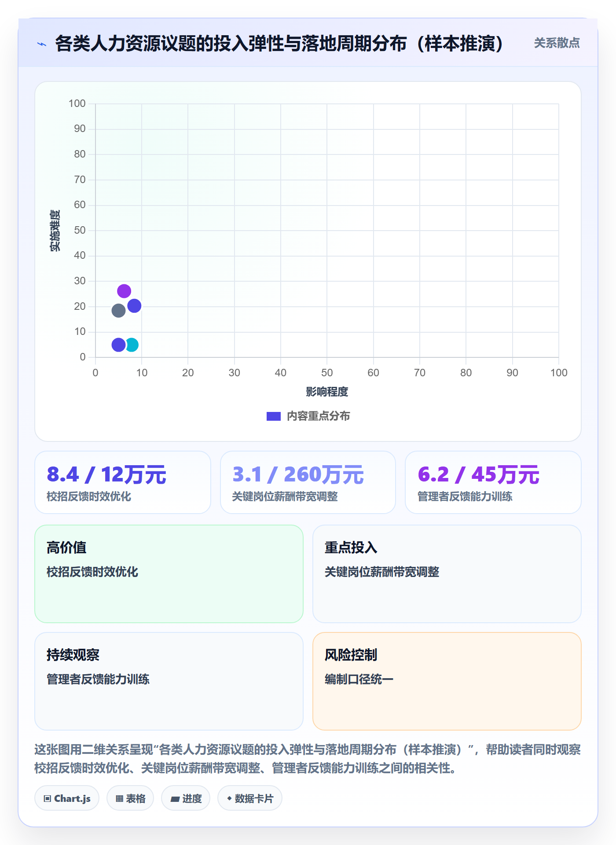The height and width of the screenshot is (845, 616).
Task: Click the 内容重点分布 legend label
Action: [318, 416]
